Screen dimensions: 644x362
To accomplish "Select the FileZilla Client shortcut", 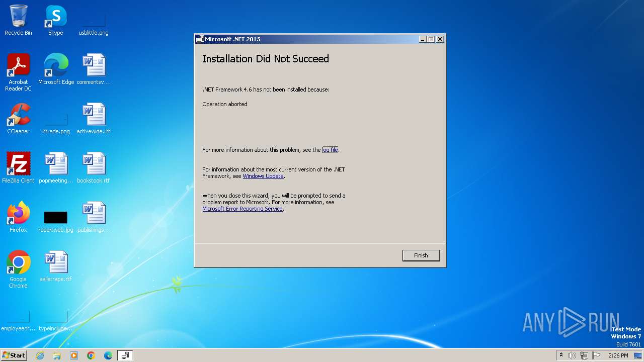I will [x=18, y=168].
